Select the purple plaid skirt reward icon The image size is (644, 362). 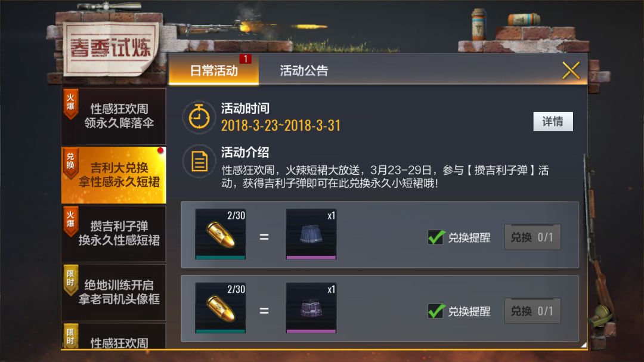pos(311,308)
